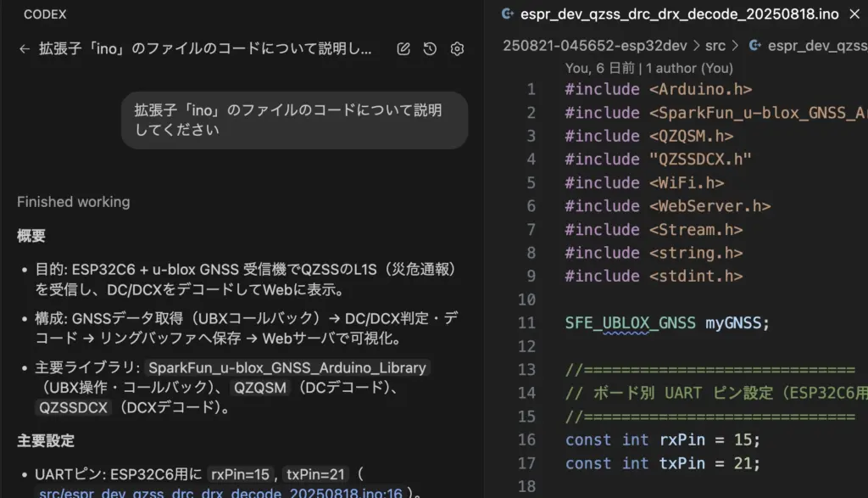The height and width of the screenshot is (498, 868).
Task: Select the espr_dev_qzss_drc_drx_decode_20250818.ino tab
Action: pos(679,14)
